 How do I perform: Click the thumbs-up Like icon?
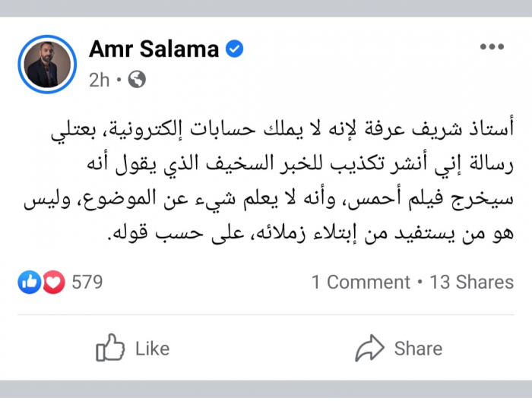tap(110, 348)
